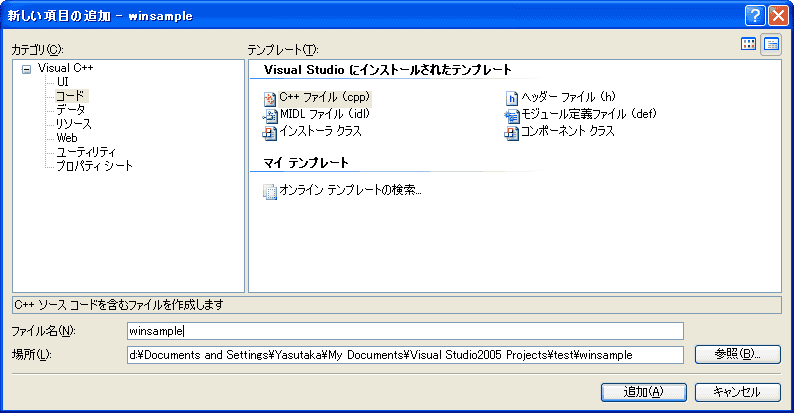
Task: Focus the ファイル名 input field
Action: 405,331
